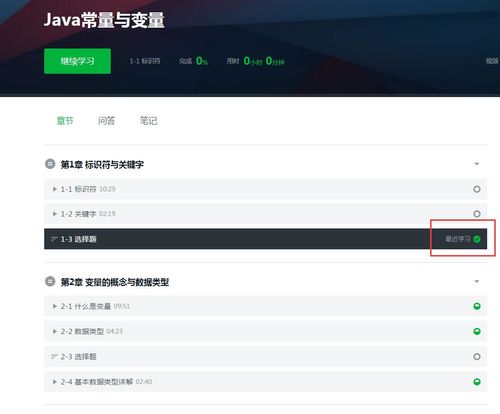The image size is (500, 414).
Task: Click the 第2章 chapter list icon
Action: (x=50, y=281)
